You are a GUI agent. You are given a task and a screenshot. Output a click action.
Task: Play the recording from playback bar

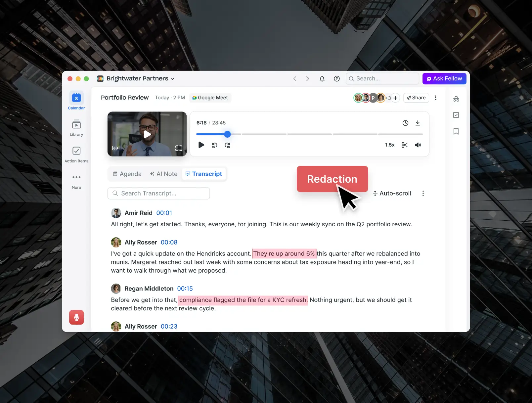201,145
